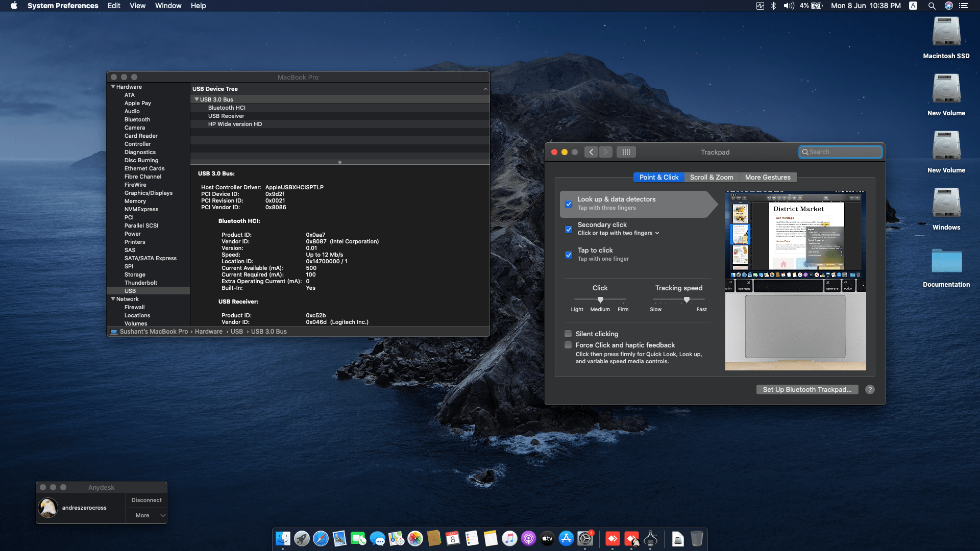The width and height of the screenshot is (980, 551).
Task: Click the Trackpad preferences Search field
Action: (x=840, y=152)
